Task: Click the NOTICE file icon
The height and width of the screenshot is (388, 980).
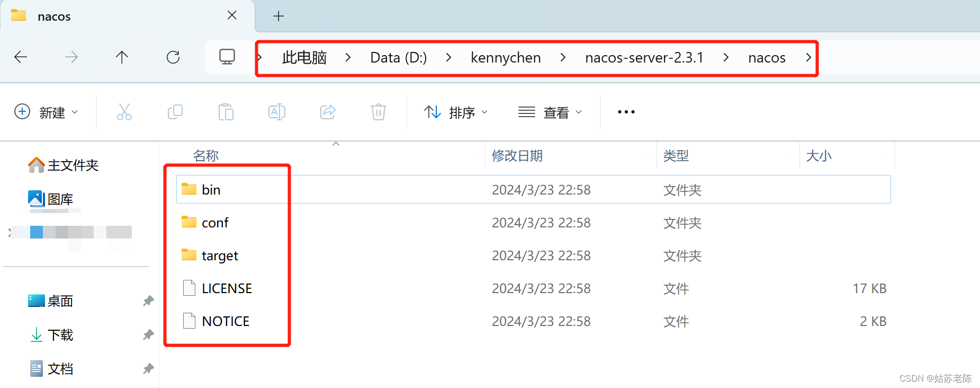Action: 189,321
